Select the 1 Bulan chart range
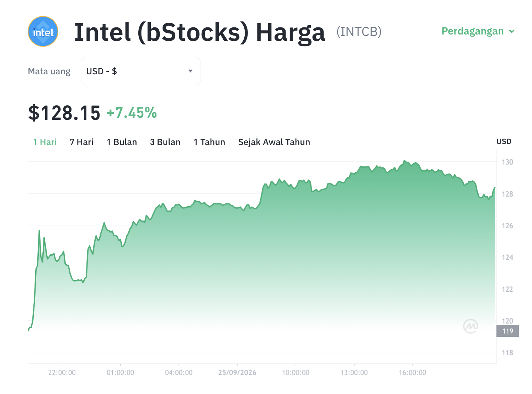 tap(122, 142)
